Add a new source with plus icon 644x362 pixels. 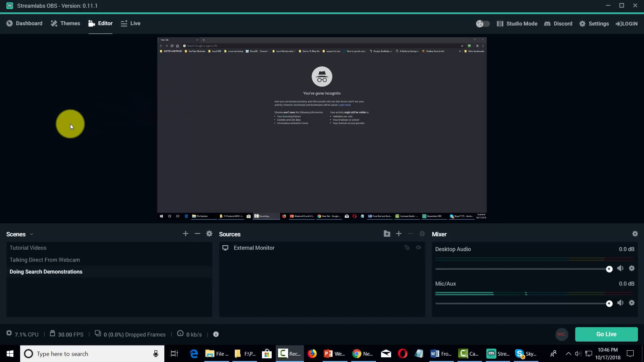point(398,234)
